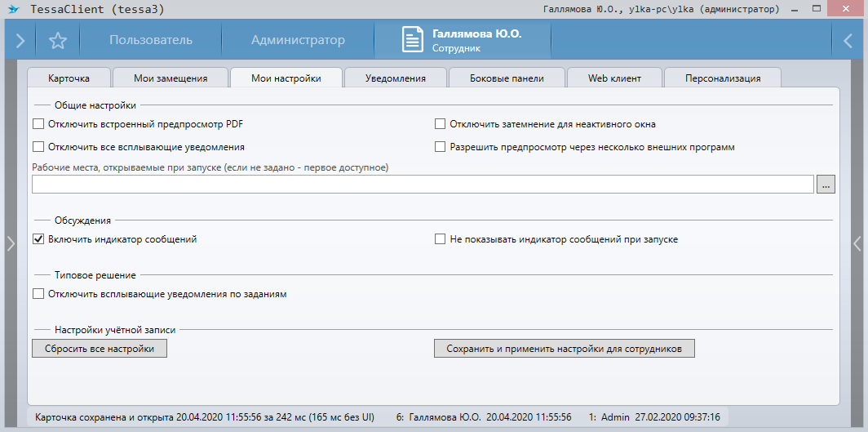
Task: Click the document icon beside Галлямова Ю.О.
Action: [414, 40]
